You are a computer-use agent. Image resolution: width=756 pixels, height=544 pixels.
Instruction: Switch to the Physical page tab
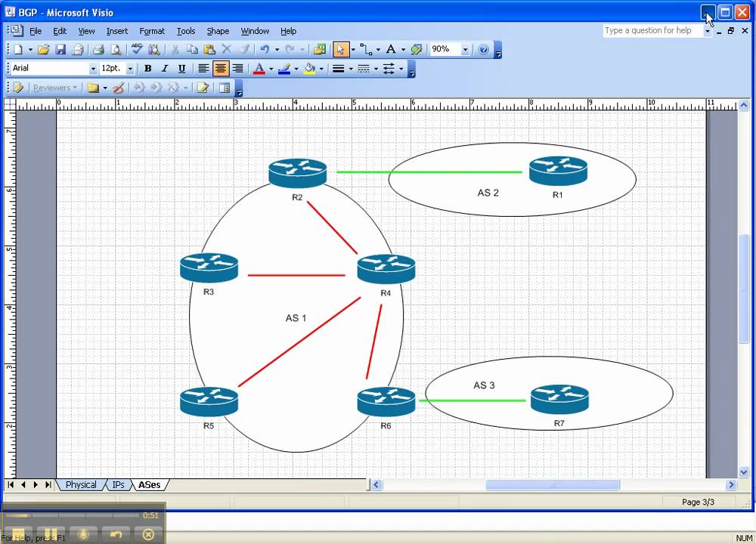81,485
